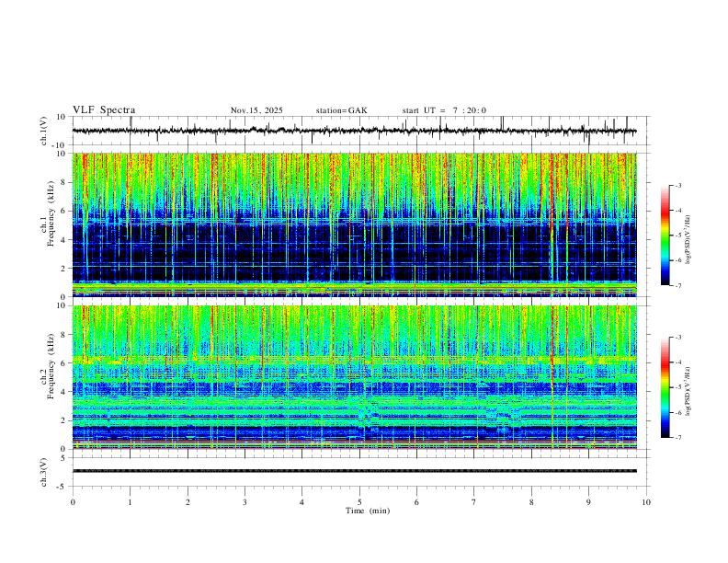
Task: Click the ch.1 spectrogram panel
Action: [x=354, y=224]
